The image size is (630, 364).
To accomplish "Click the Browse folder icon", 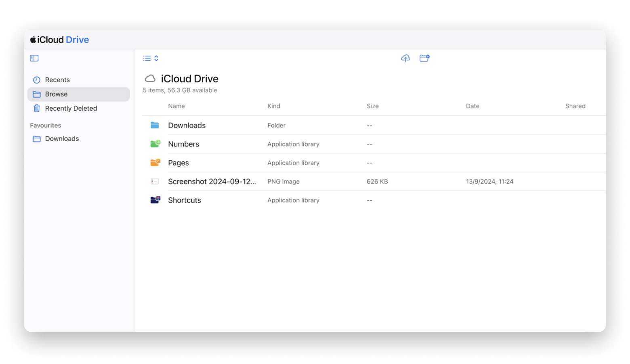I will [x=37, y=94].
